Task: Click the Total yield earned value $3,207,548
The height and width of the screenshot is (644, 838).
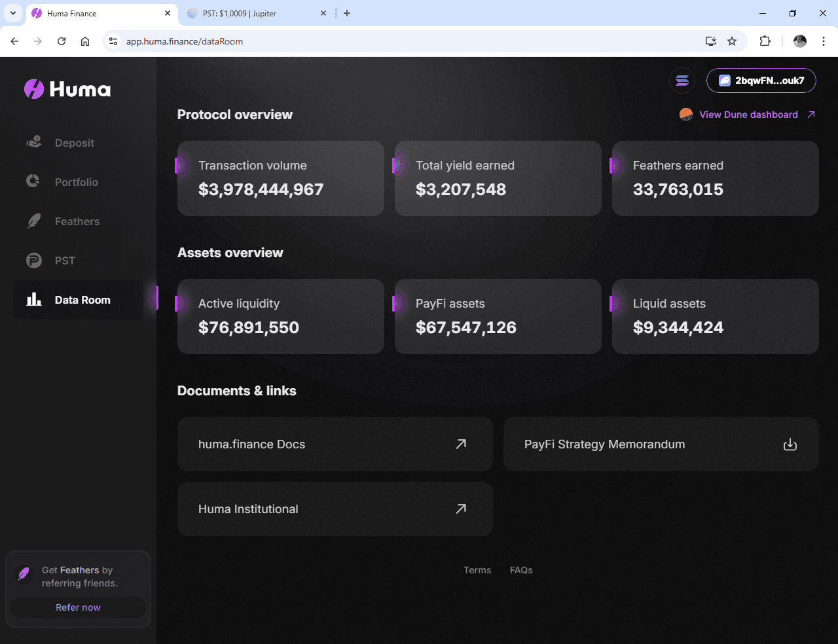Action: (461, 189)
